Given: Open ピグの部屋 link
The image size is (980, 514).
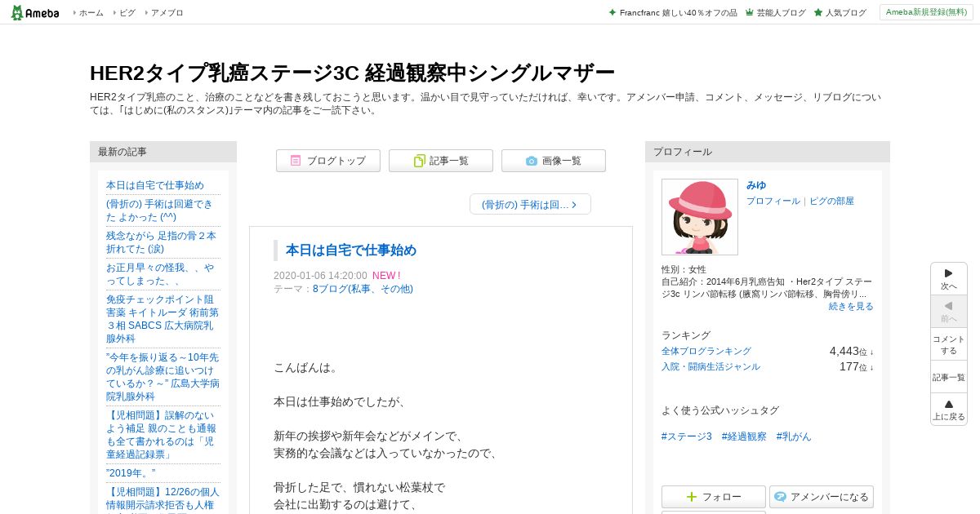Looking at the screenshot, I should tap(831, 201).
